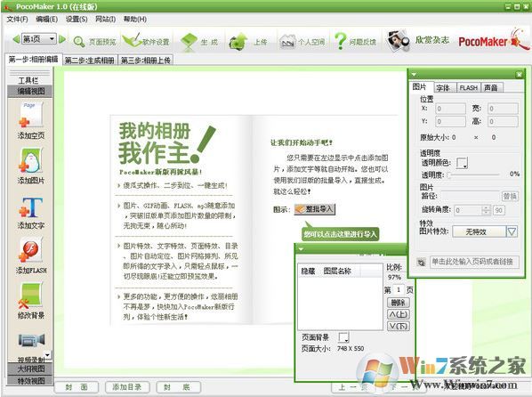Image resolution: width=532 pixels, height=397 pixels.
Task: Collapse the layer panel with top arrow
Action: (301, 249)
